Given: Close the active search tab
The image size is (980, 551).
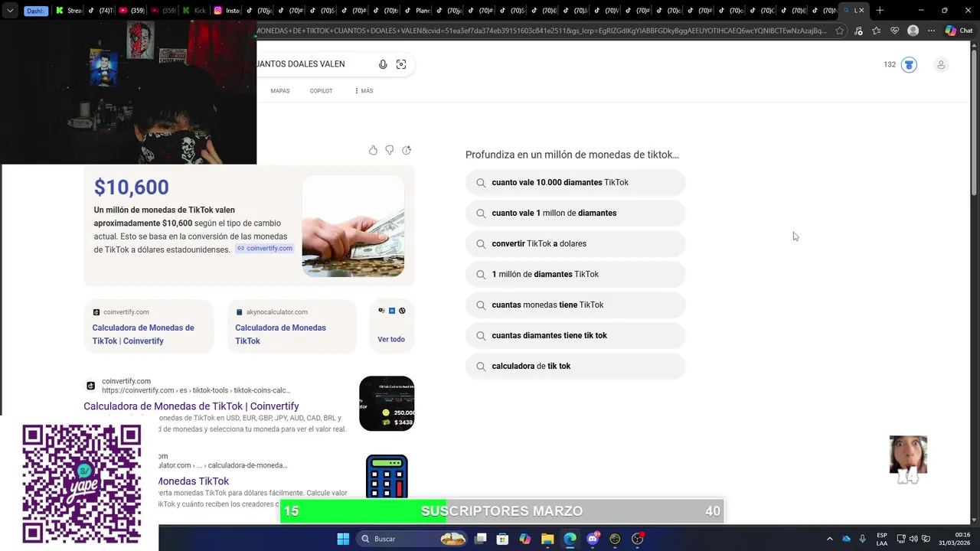Looking at the screenshot, I should click(x=861, y=11).
